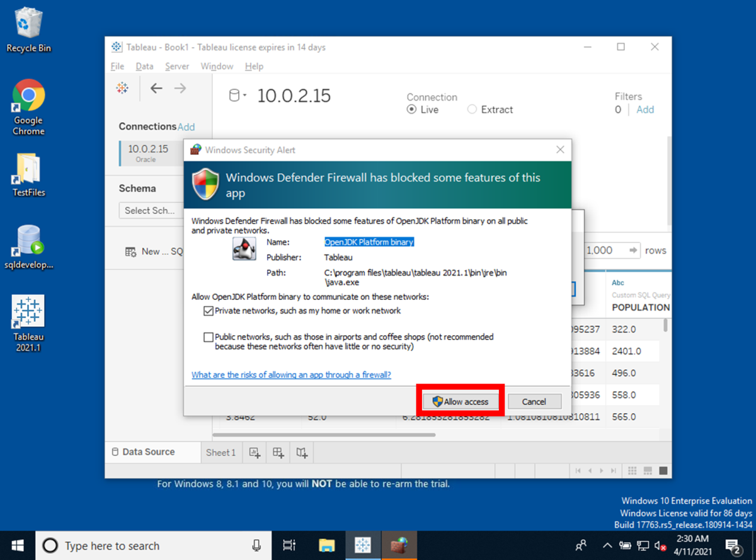
Task: Click the horizontal scrollbar in data grid
Action: click(324, 434)
